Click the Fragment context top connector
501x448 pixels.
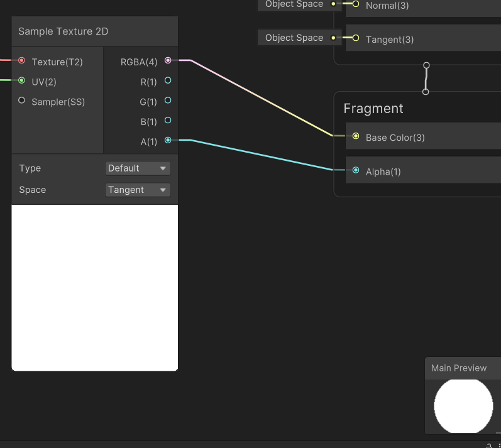click(x=426, y=92)
